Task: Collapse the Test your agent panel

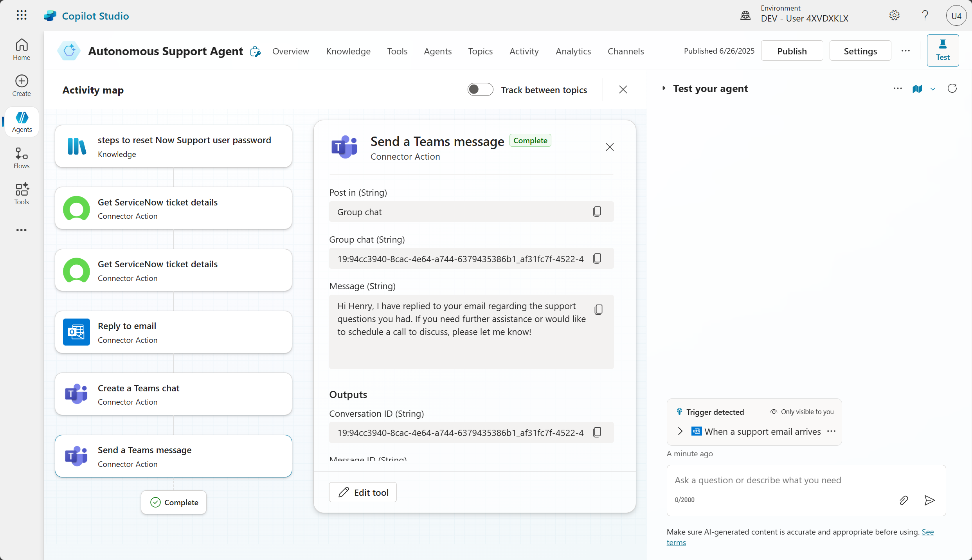Action: point(664,88)
